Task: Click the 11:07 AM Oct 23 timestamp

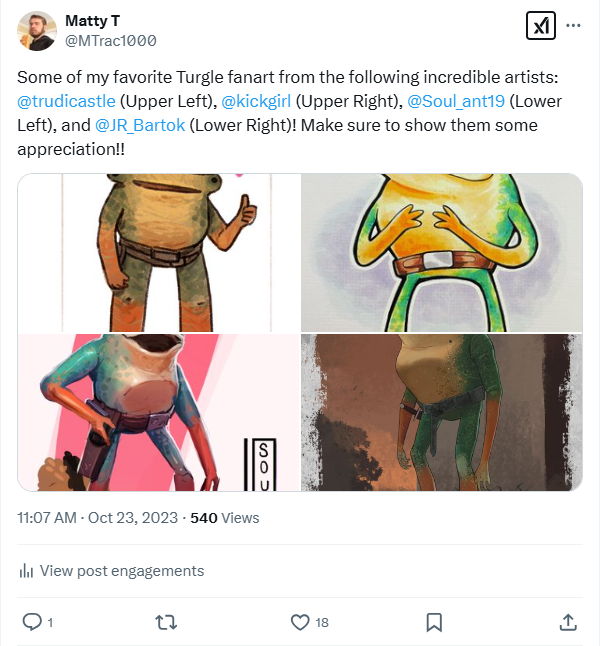Action: tap(98, 518)
